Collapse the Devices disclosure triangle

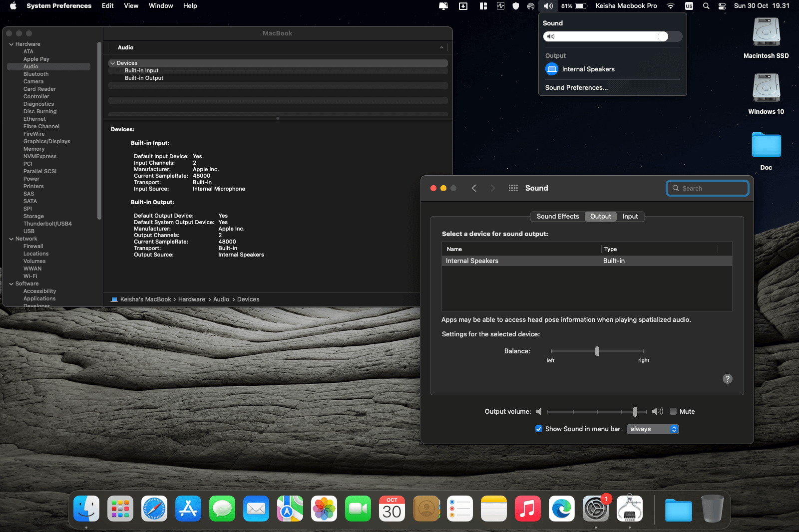tap(113, 63)
